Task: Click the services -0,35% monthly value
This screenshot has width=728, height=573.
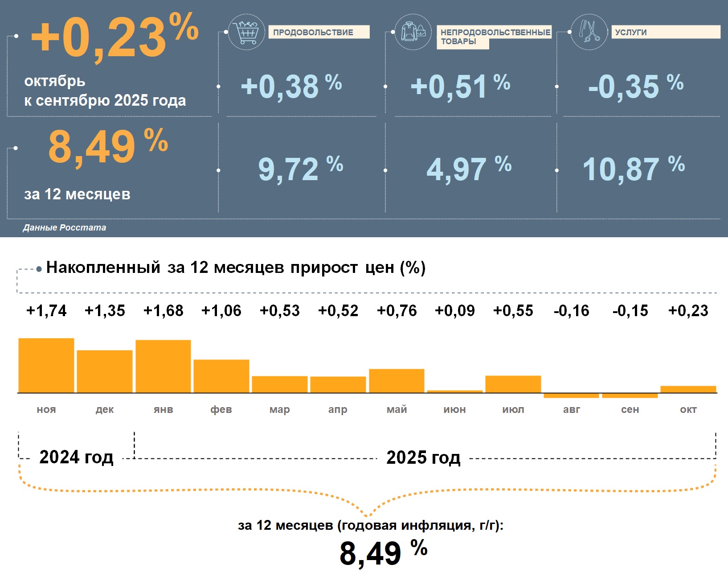Action: coord(635,87)
